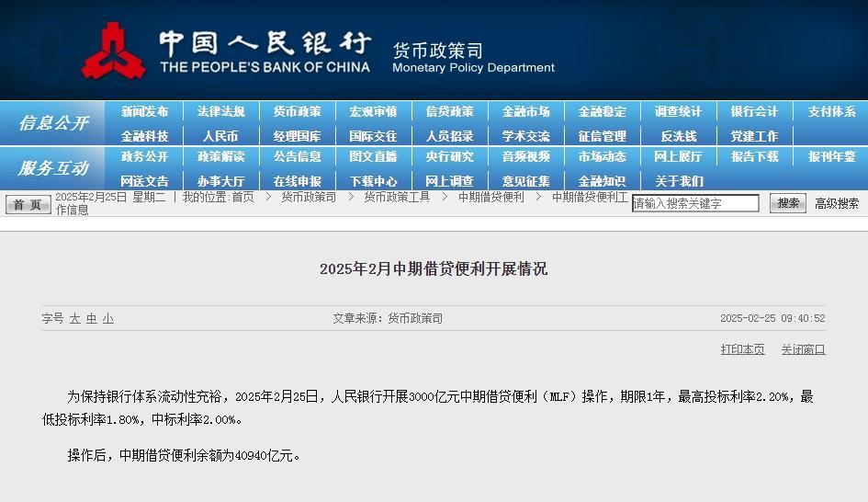
Task: Set font size to 小
Action: pos(108,319)
